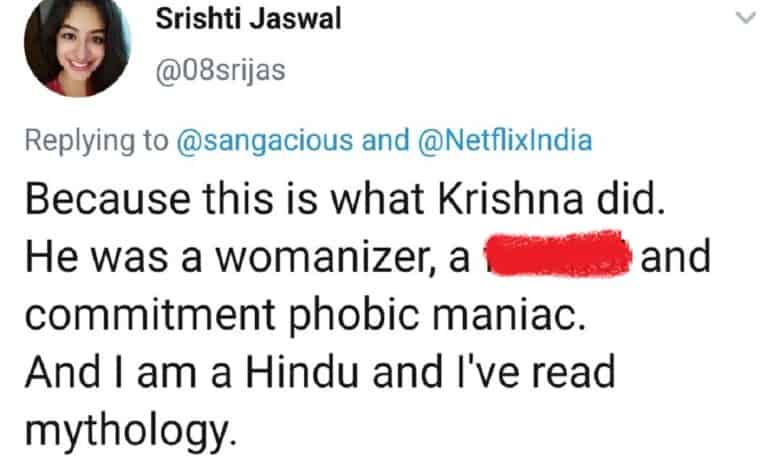Select the red scribbled redaction mark
Image resolution: width=780 pixels, height=470 pixels.
[x=558, y=254]
